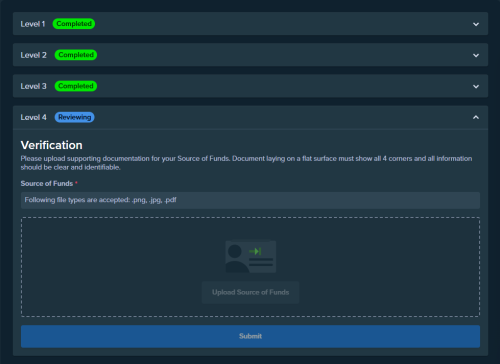Click the 'Level 3' label
This screenshot has height=364, width=500.
[x=34, y=86]
